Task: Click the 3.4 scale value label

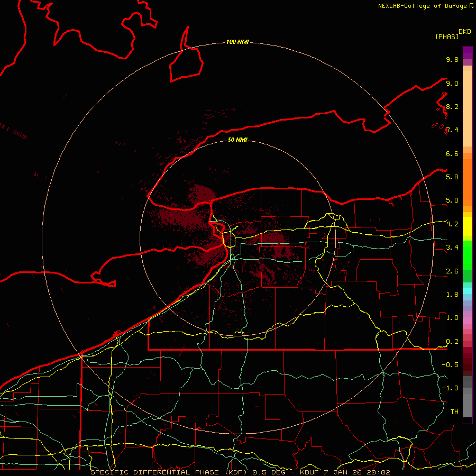Action: pyautogui.click(x=452, y=247)
